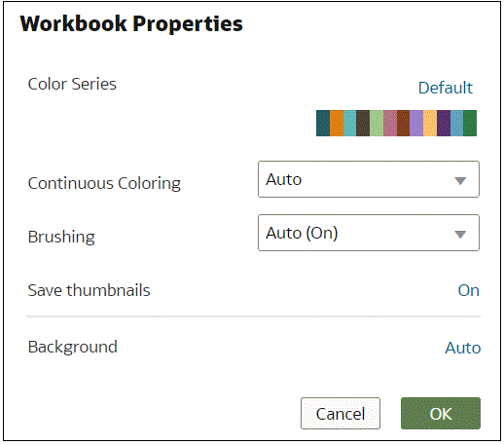Click the Brushing dropdown arrow

[x=460, y=234]
